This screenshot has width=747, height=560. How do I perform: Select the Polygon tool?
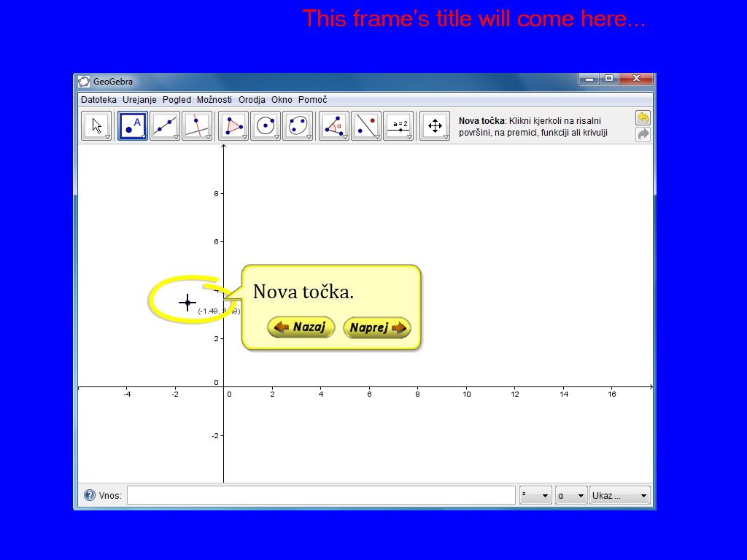pos(233,125)
